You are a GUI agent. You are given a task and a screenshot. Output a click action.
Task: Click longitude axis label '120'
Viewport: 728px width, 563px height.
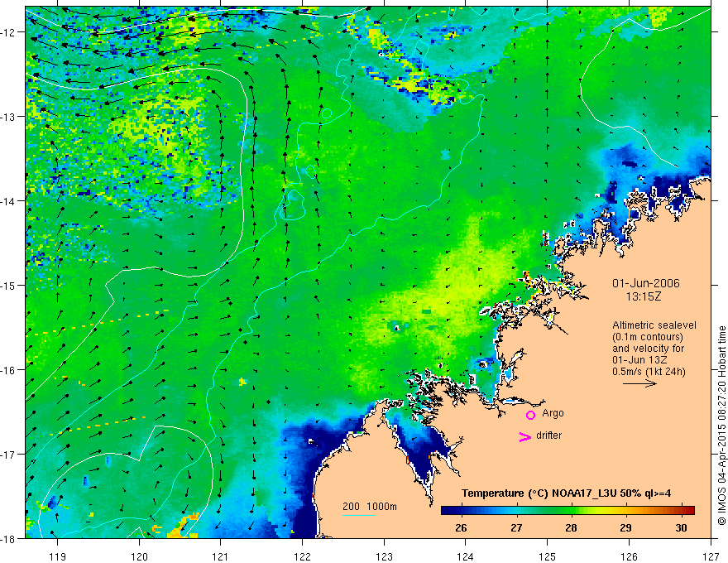pos(139,556)
